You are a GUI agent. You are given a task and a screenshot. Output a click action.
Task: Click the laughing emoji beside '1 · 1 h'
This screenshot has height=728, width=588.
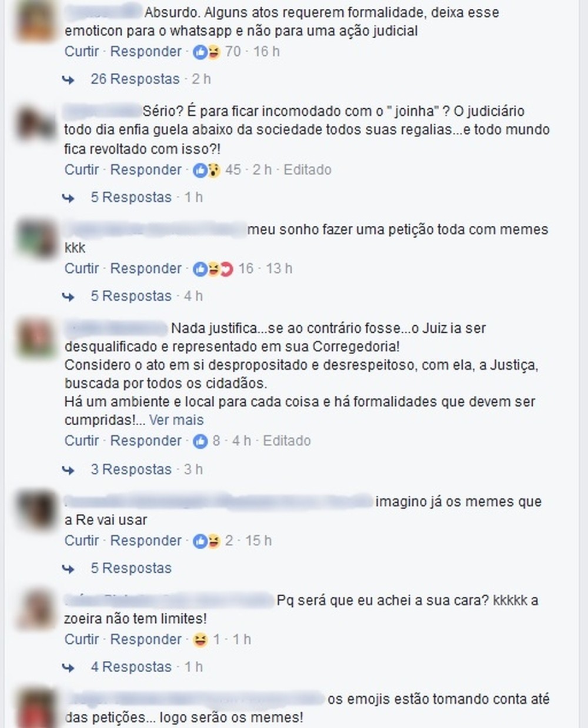point(201,640)
